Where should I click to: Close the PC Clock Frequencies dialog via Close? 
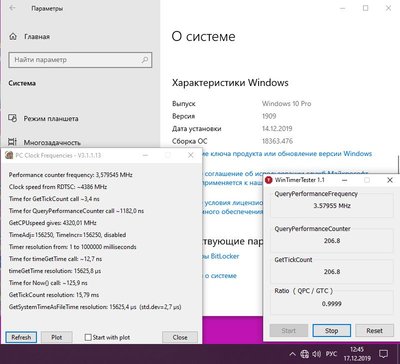pos(180,337)
